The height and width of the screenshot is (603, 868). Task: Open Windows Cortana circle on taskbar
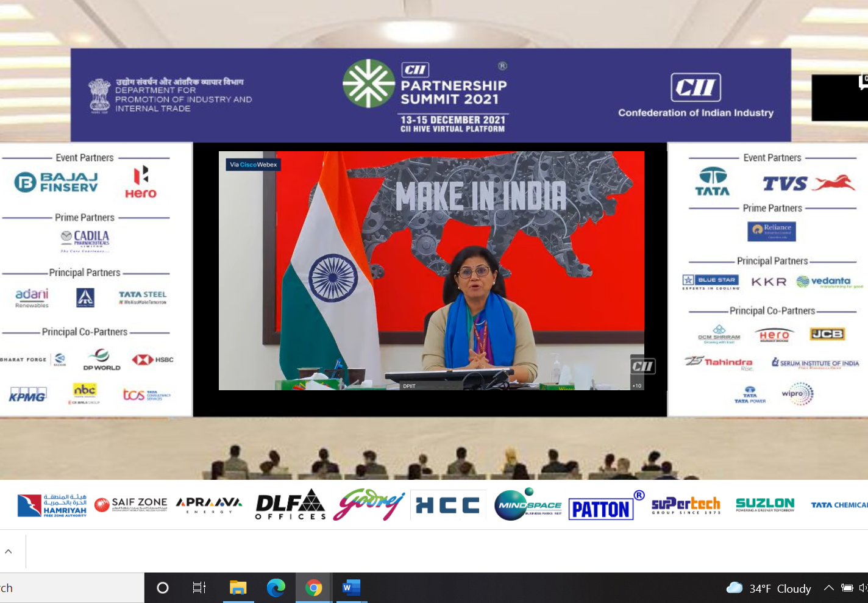point(163,588)
